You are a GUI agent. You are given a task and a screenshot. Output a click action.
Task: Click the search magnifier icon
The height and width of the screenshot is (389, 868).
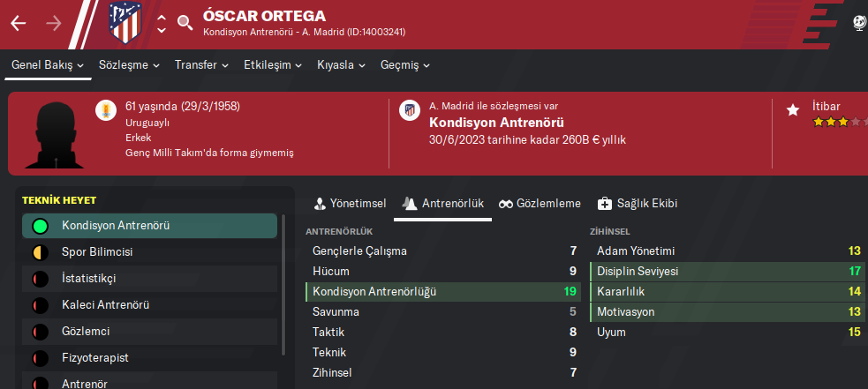click(x=185, y=23)
